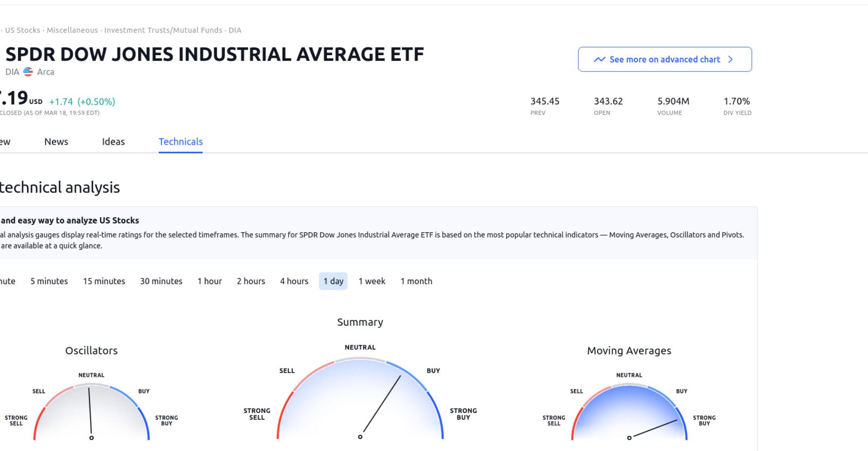The height and width of the screenshot is (451, 868).
Task: Click the Arca exchange label
Action: (x=46, y=72)
